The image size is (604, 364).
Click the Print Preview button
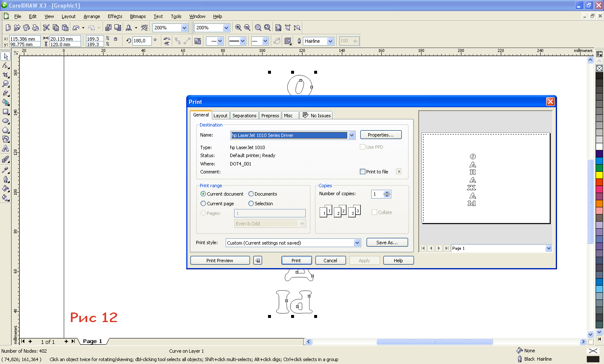220,261
